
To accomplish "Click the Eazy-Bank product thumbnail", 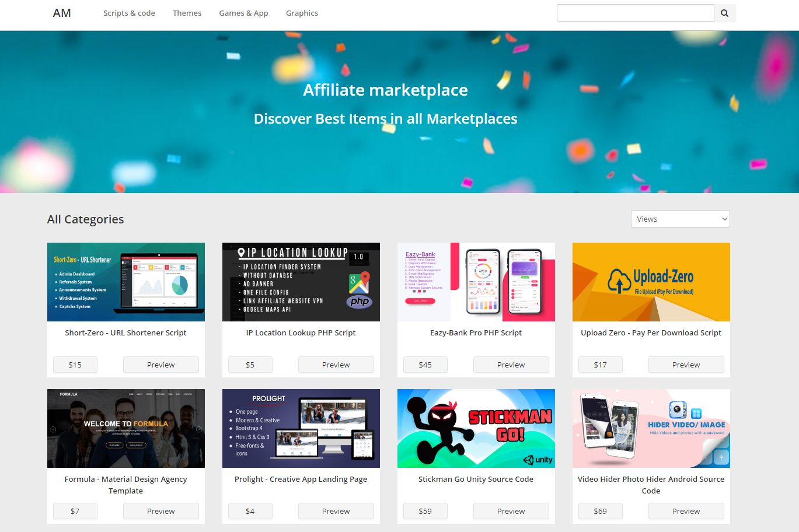I will [x=476, y=282].
